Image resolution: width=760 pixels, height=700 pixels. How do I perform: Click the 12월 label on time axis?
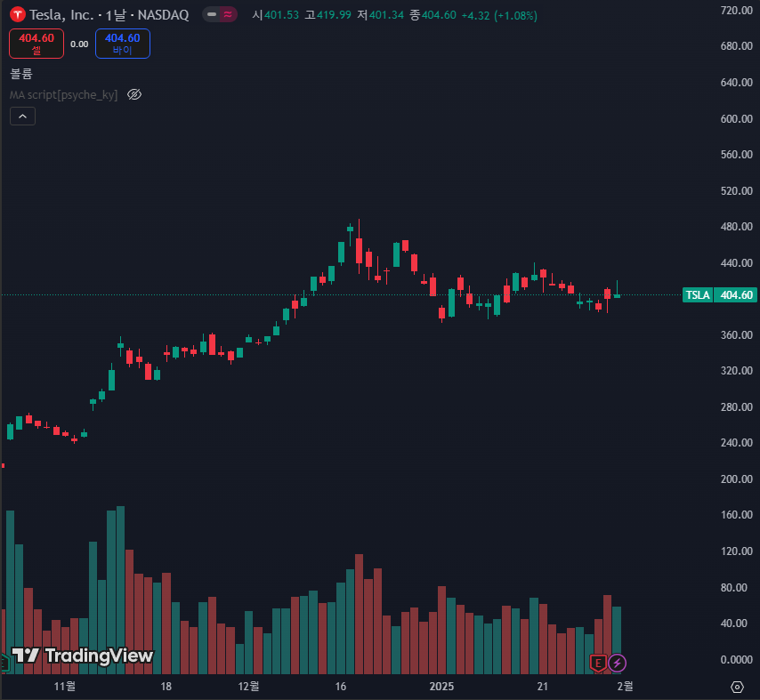pos(248,687)
